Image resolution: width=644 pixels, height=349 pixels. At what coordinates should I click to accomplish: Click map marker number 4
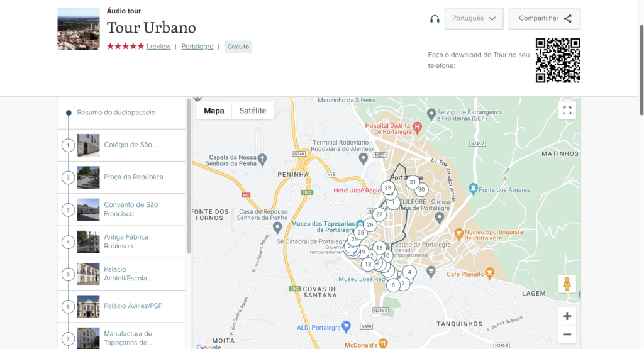pos(409,272)
